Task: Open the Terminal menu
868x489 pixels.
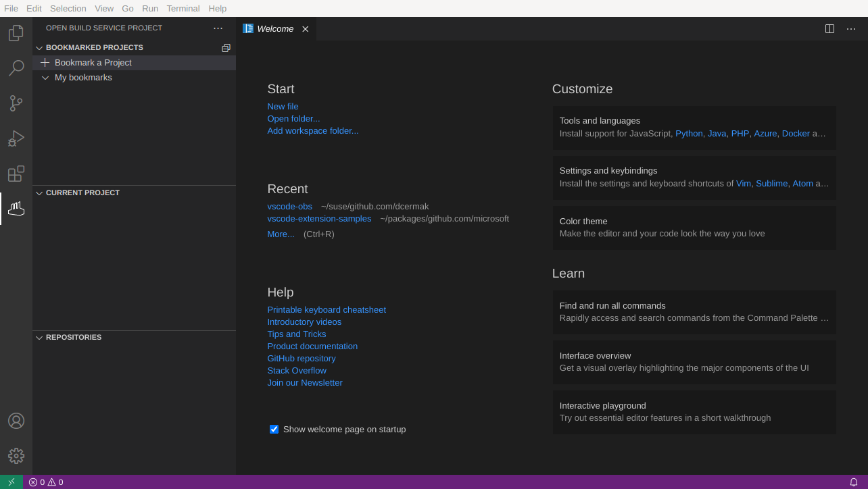Action: tap(183, 8)
